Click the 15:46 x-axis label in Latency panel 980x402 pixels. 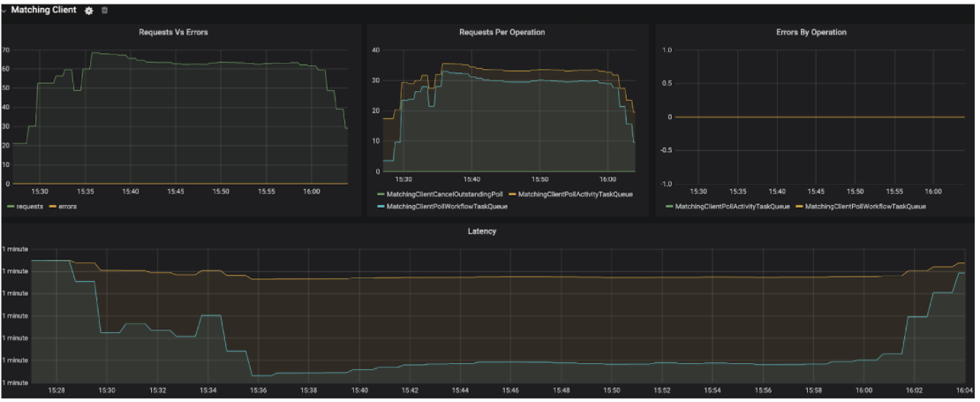tap(510, 391)
